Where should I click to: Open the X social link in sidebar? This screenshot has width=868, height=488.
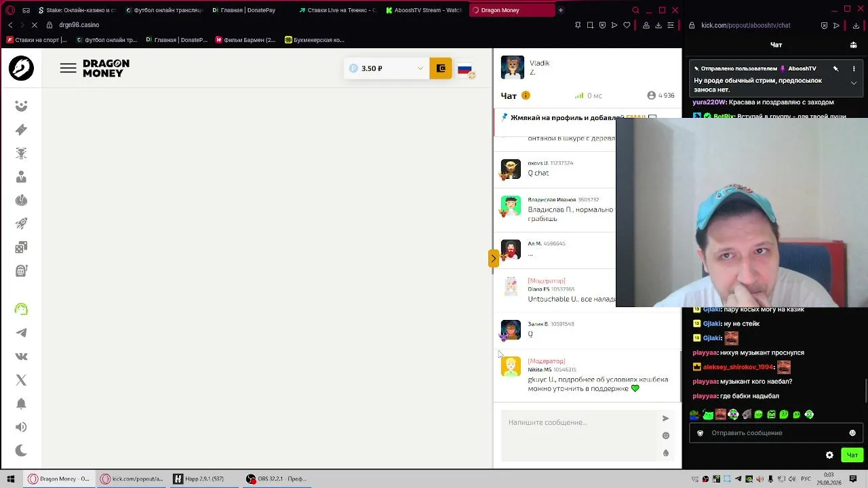21,380
